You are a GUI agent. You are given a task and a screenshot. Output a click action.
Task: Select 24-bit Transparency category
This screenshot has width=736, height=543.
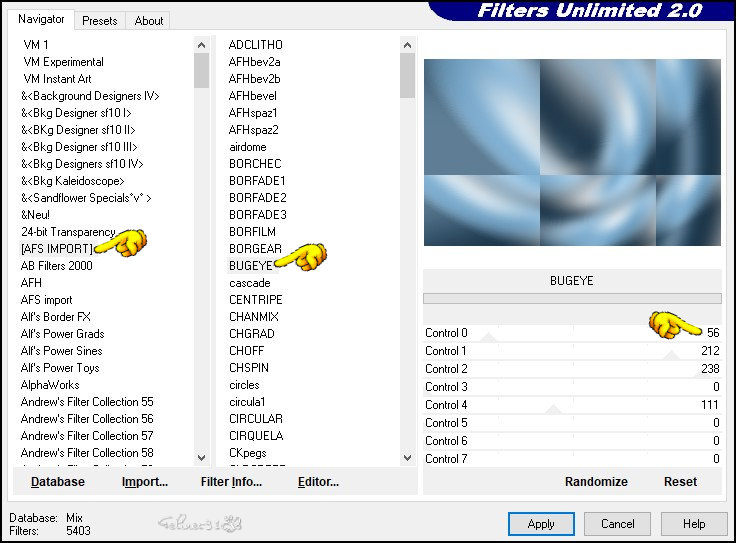pos(68,232)
